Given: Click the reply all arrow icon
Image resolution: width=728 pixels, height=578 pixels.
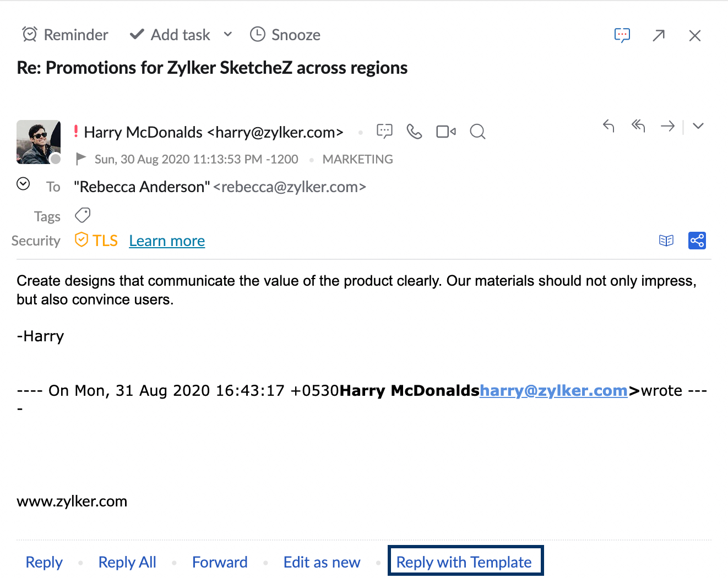Looking at the screenshot, I should click(638, 126).
